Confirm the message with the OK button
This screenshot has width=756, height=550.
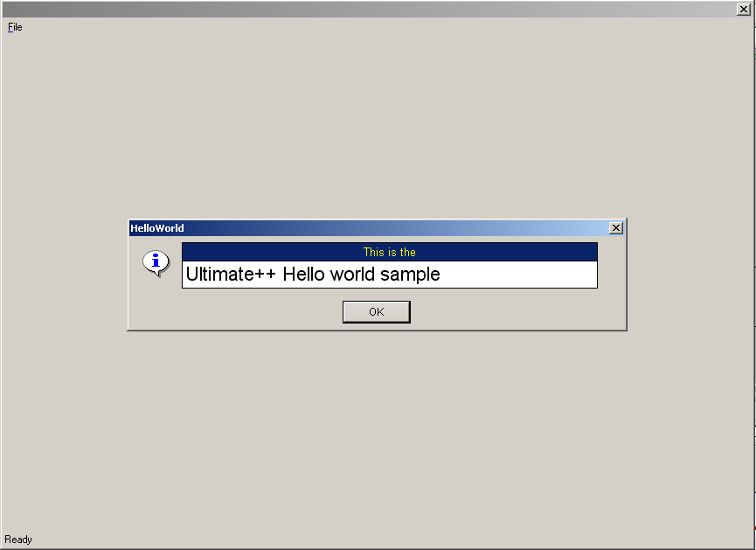(x=377, y=311)
